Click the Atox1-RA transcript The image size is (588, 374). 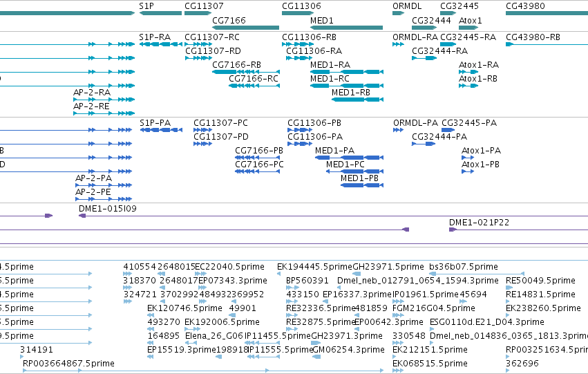point(468,72)
